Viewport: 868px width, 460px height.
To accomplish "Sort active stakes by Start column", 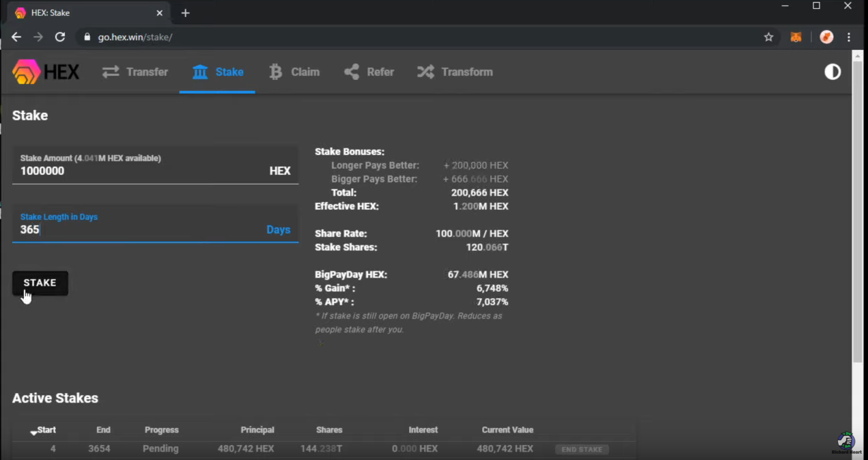I will [43, 430].
